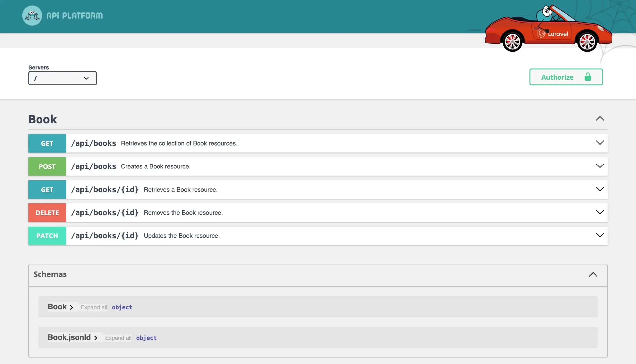Click Expand all next to Book.jsonld
The height and width of the screenshot is (364, 636).
coord(118,338)
